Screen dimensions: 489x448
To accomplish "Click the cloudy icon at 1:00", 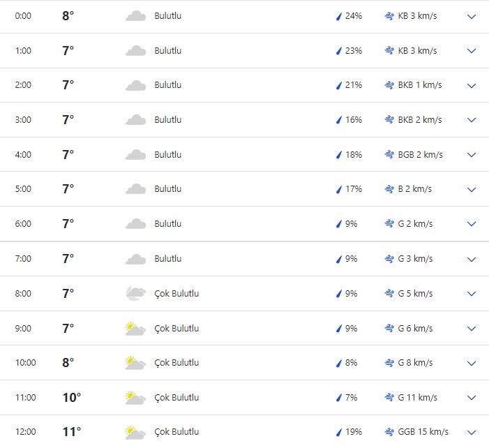I will click(135, 51).
